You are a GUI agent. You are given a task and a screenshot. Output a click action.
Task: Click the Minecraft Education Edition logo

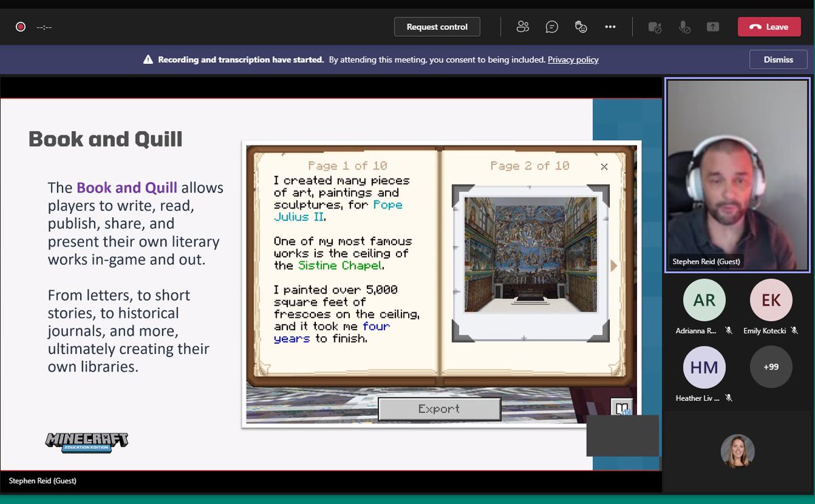pos(87,442)
